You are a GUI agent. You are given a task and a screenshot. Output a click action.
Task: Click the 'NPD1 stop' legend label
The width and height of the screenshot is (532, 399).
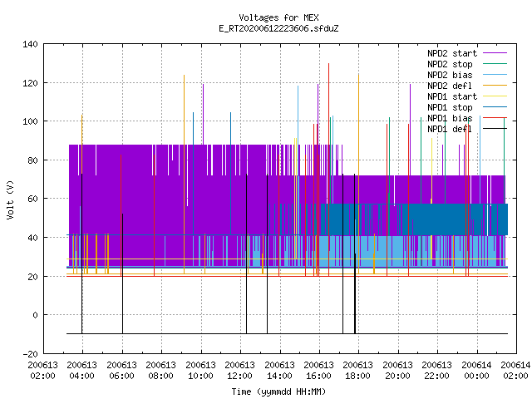(450, 107)
